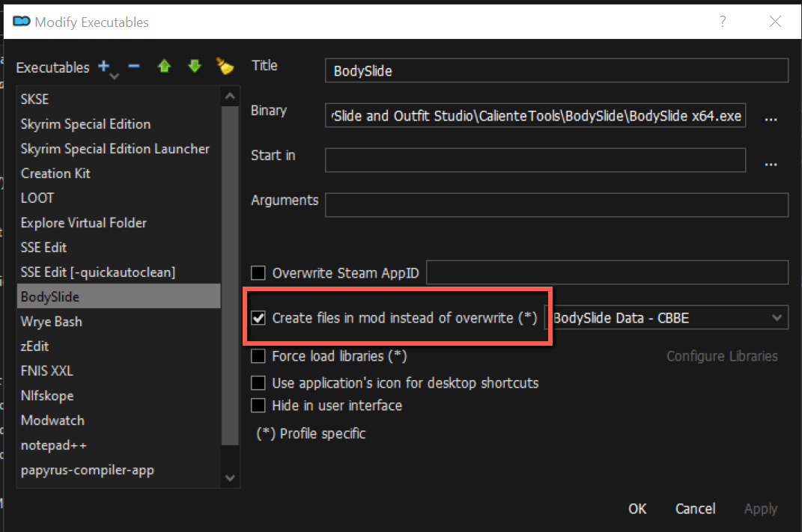Image resolution: width=802 pixels, height=532 pixels.
Task: Move executable down with green arrow
Action: (x=195, y=66)
